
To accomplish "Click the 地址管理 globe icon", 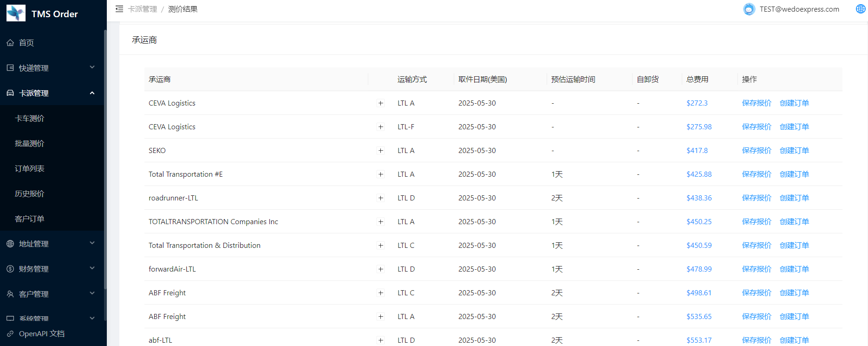I will tap(10, 244).
